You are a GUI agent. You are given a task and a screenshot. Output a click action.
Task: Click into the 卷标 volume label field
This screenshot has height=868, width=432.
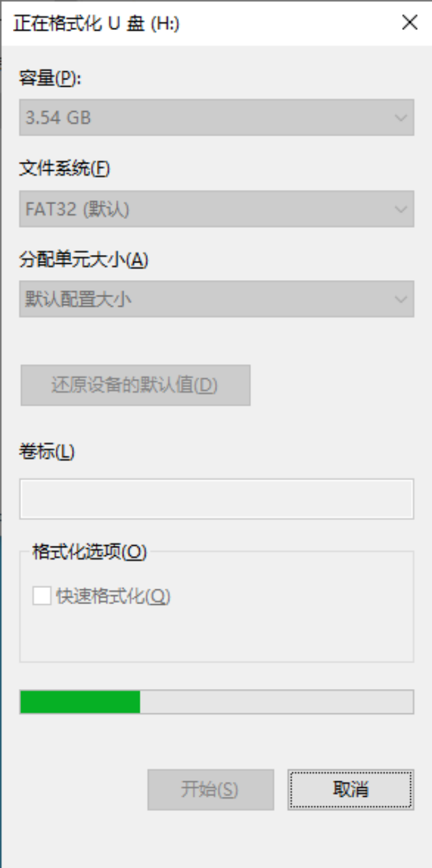216,499
